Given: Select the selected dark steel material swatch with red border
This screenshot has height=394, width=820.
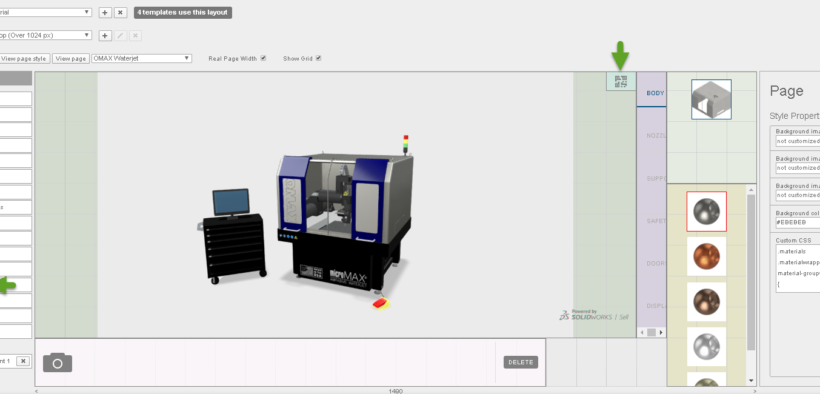Looking at the screenshot, I should click(707, 211).
